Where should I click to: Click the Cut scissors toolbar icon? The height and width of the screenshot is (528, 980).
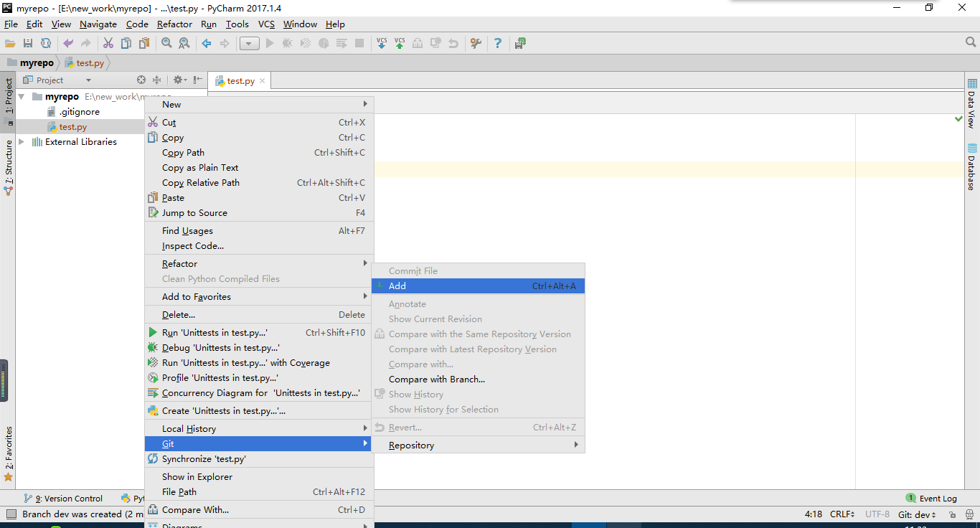[x=108, y=44]
